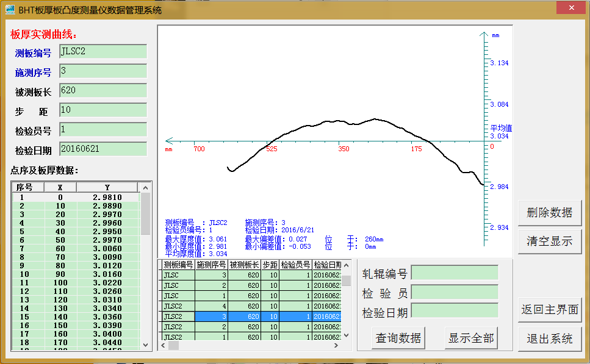Close the BHT data management window
The width and height of the screenshot is (590, 364).
point(570,8)
